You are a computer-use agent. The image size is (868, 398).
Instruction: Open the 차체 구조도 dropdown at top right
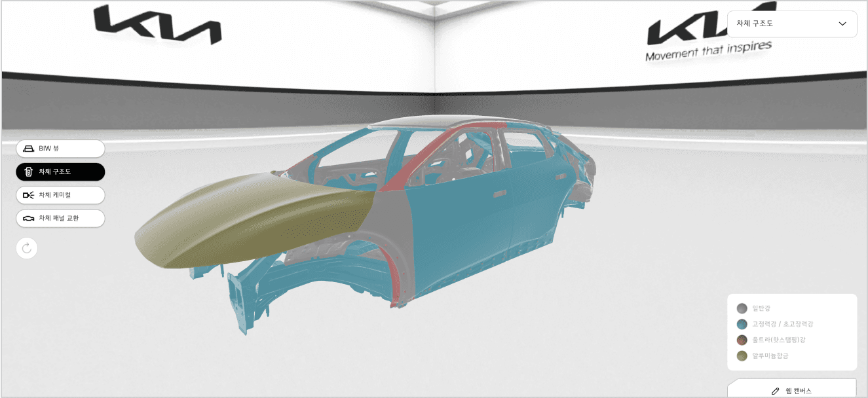pos(791,24)
